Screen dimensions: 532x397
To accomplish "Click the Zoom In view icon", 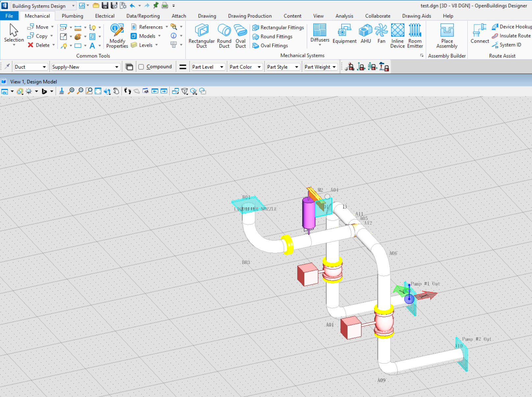I will tap(71, 91).
